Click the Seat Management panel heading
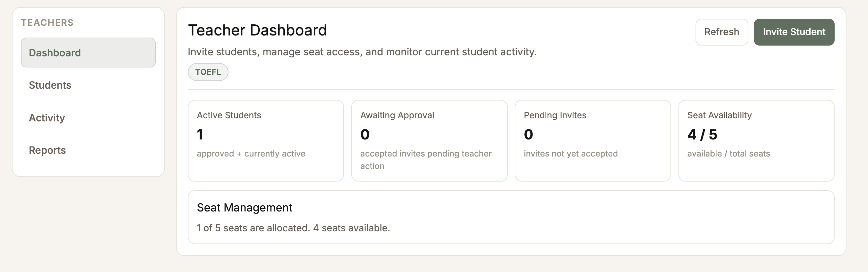The width and height of the screenshot is (868, 272). tap(245, 207)
